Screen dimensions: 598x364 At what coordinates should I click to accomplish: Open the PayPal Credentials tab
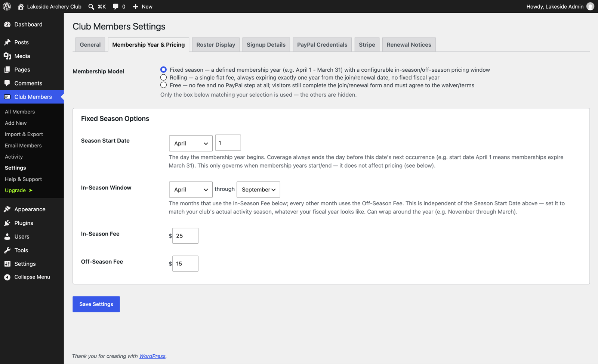(x=322, y=45)
